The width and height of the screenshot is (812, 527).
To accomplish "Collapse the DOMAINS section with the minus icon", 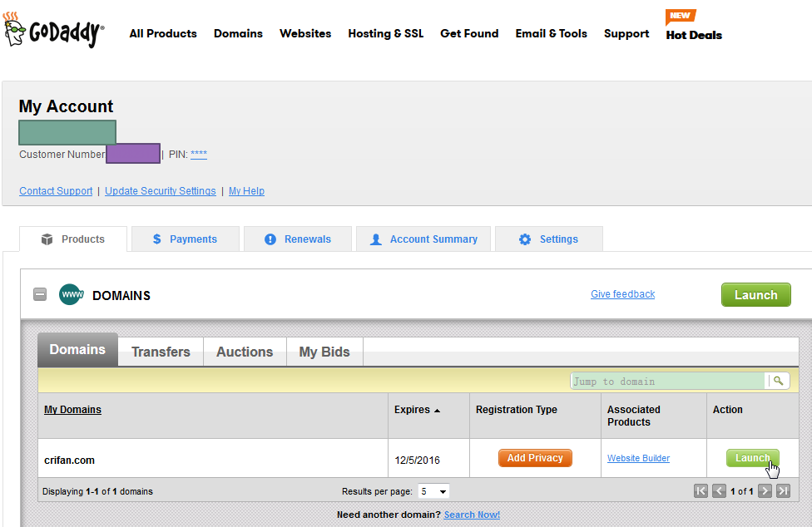I will pos(40,295).
